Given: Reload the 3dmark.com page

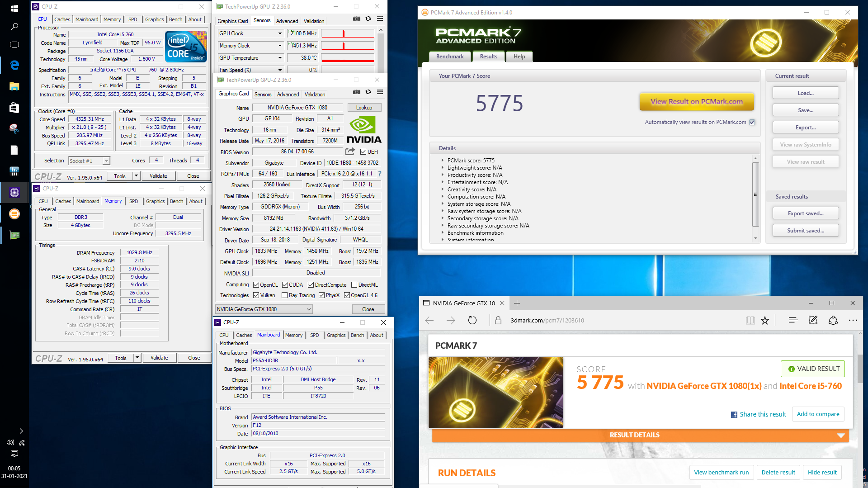Looking at the screenshot, I should 472,320.
